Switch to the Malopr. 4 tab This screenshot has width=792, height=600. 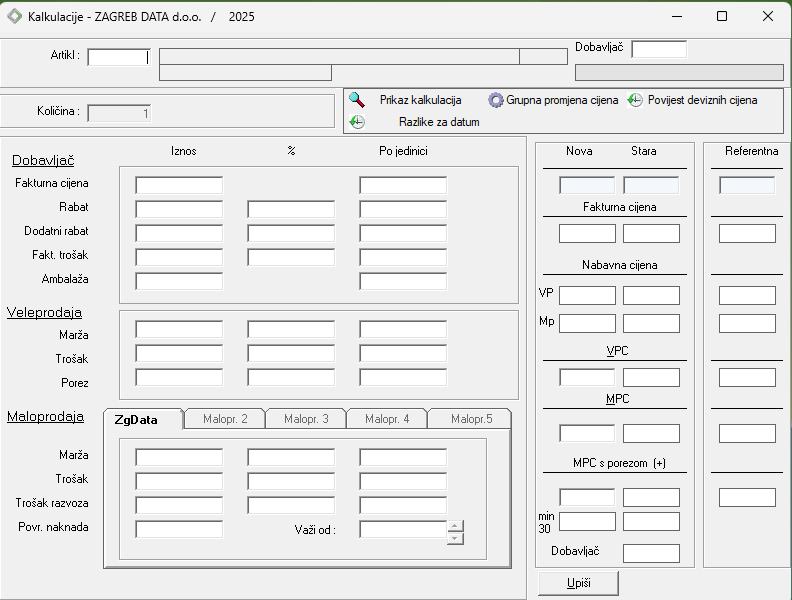[x=387, y=419]
